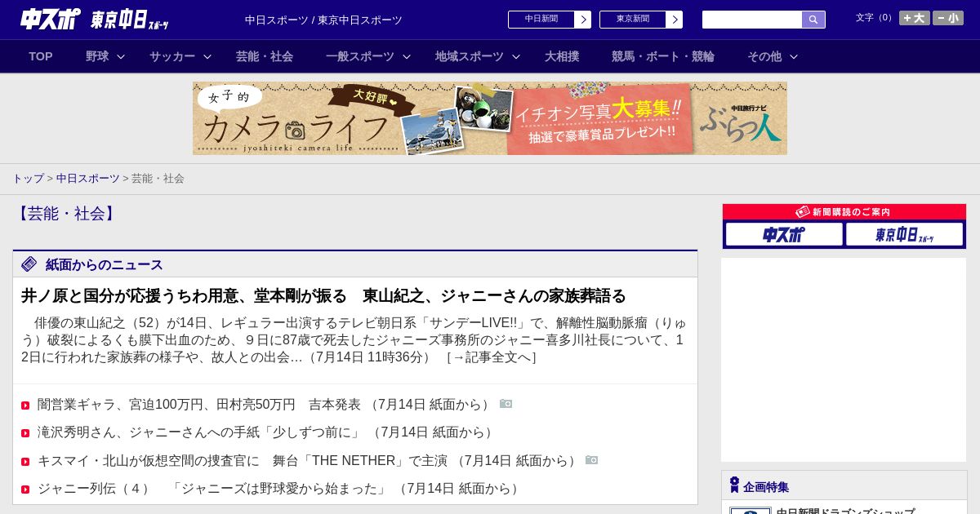Open the 野球 menu item
Viewport: 980px width, 514px height.
pos(97,56)
